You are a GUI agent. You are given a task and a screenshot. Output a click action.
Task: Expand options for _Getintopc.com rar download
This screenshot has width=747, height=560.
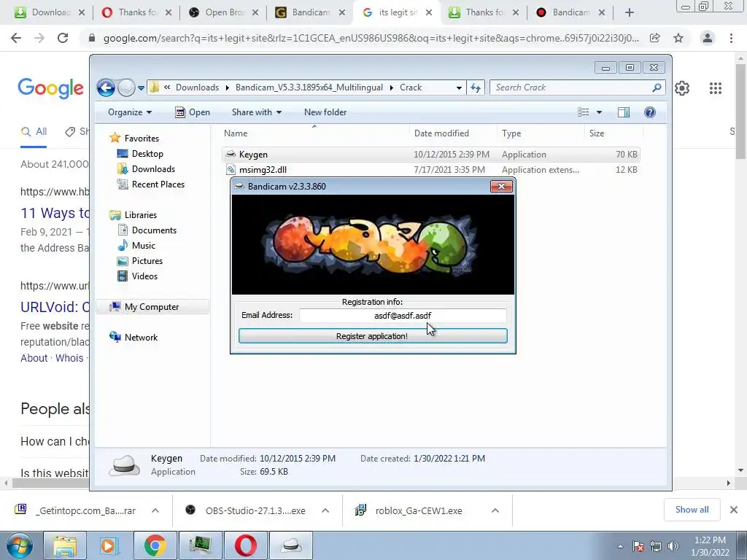[155, 510]
